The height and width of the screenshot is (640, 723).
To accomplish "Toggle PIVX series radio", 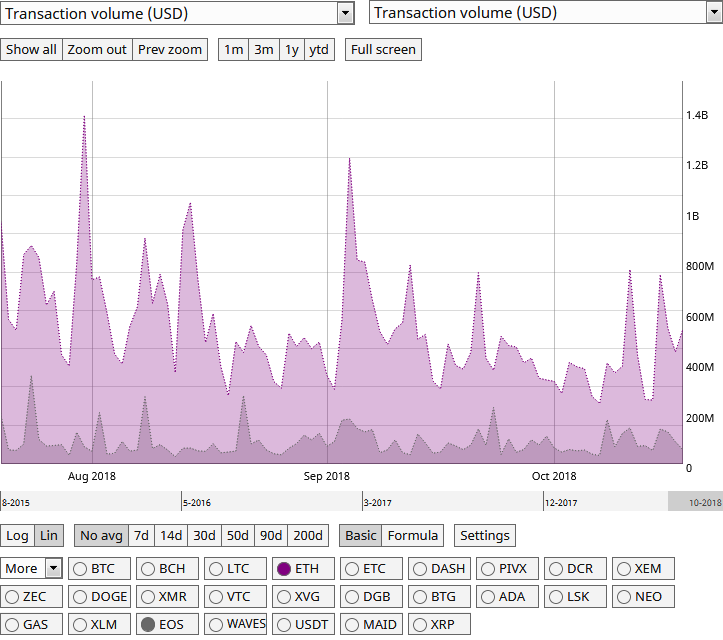I will 507,569.
